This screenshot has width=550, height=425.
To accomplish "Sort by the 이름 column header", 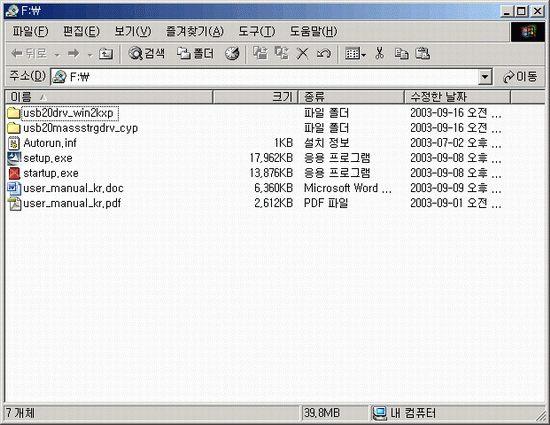I will click(109, 97).
